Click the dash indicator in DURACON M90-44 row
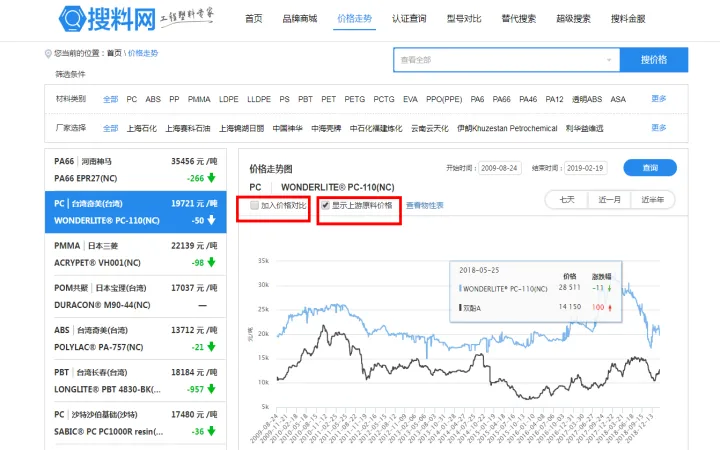 pos(202,305)
